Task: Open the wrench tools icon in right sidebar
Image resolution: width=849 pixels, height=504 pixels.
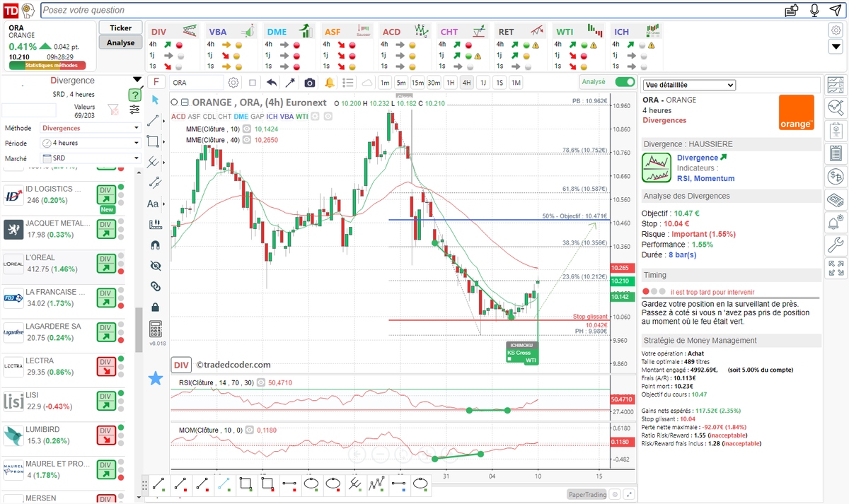Action: click(x=836, y=245)
